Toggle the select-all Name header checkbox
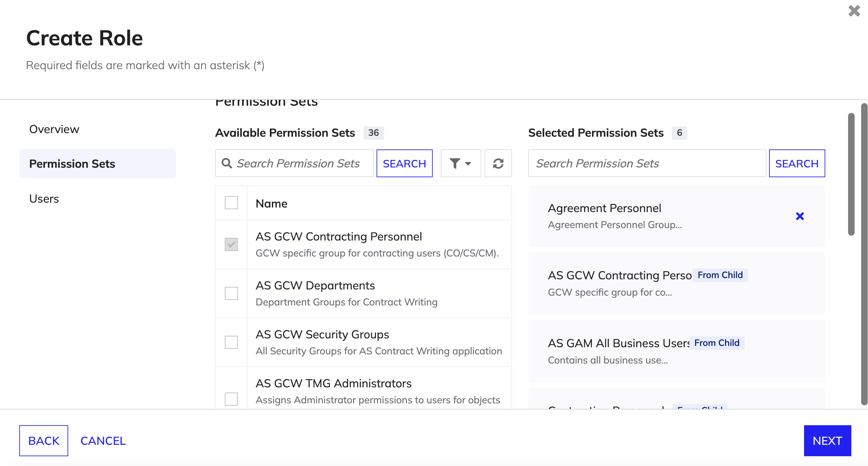The width and height of the screenshot is (868, 466). coord(231,203)
